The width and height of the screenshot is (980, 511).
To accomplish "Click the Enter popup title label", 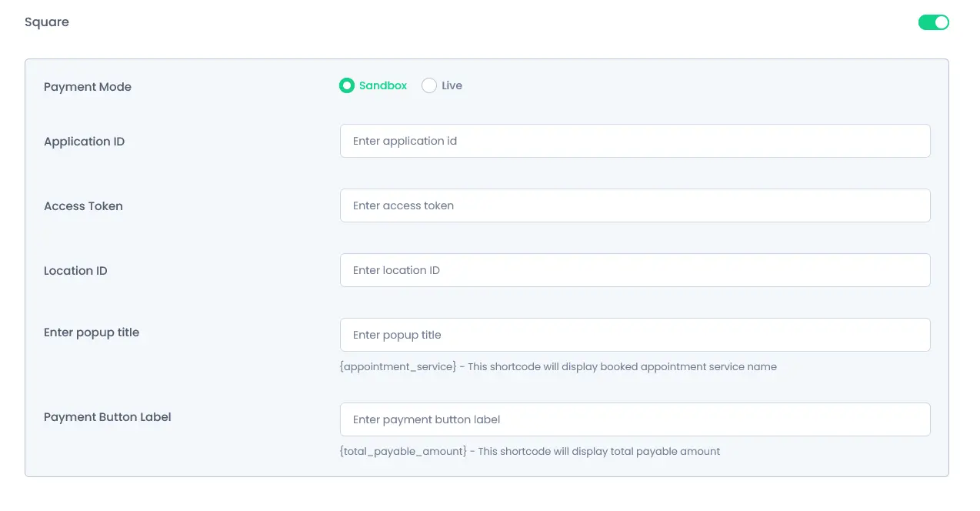I will click(x=92, y=332).
